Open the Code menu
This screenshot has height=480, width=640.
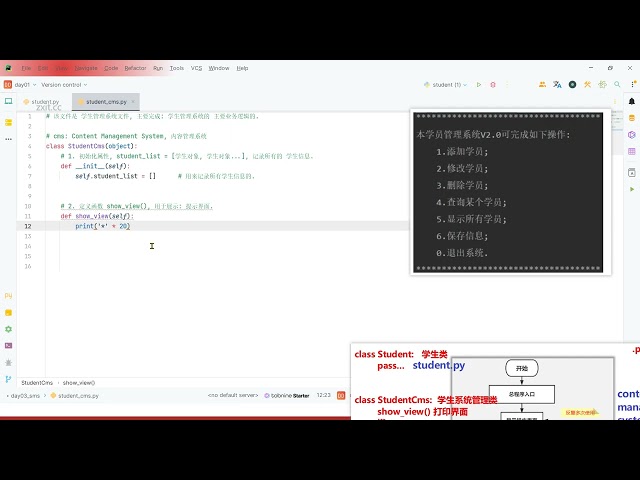(x=111, y=68)
